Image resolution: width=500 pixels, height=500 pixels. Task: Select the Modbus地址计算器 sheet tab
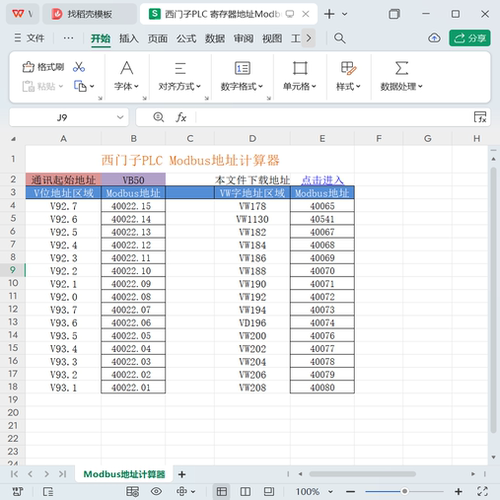124,474
